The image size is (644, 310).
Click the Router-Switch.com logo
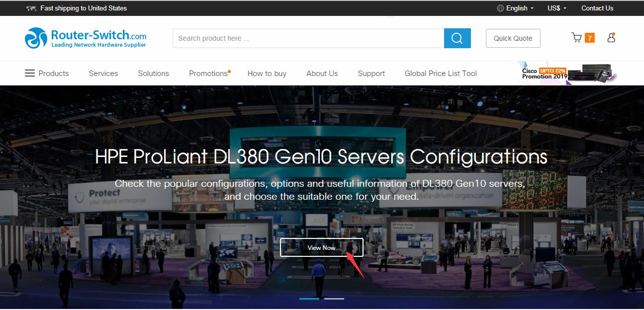[86, 38]
